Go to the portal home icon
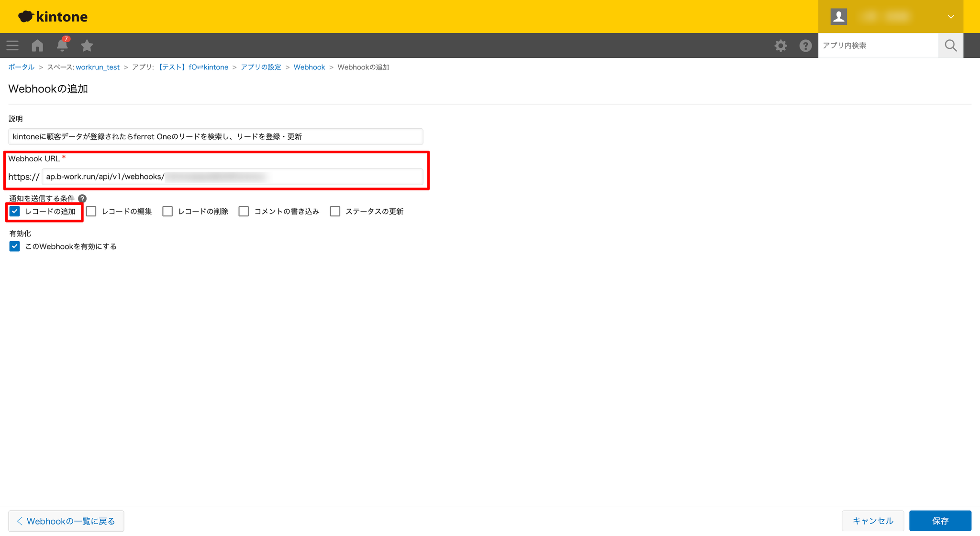This screenshot has height=536, width=980. (37, 45)
